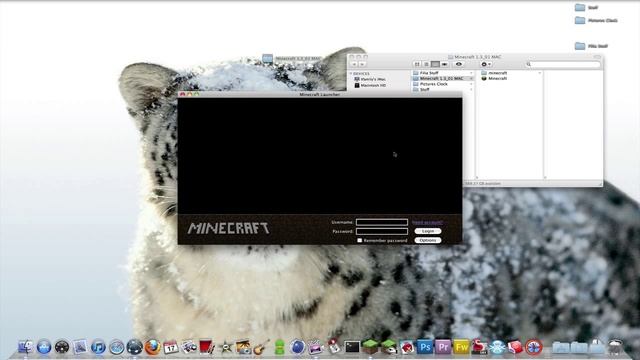Viewport: 640px width, 360px height.
Task: Toggle the Finder toolbar pill button
Action: point(597,57)
